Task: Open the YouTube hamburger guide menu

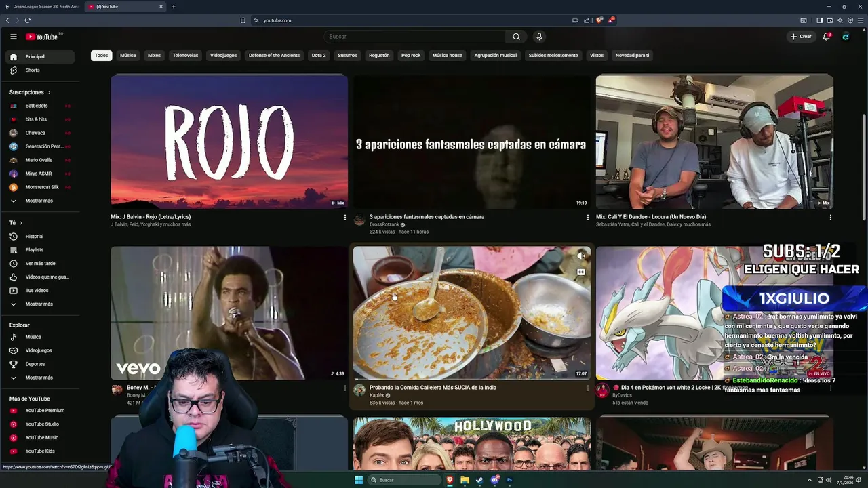Action: click(13, 37)
